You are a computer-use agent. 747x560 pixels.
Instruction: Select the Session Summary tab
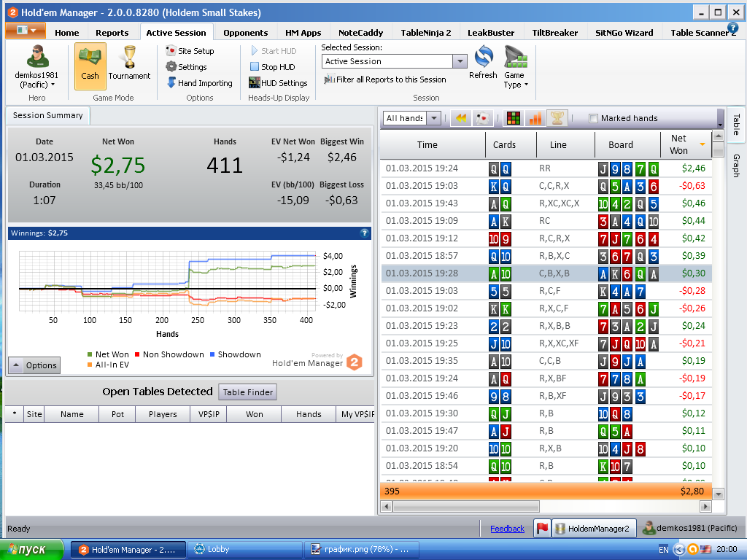(47, 115)
